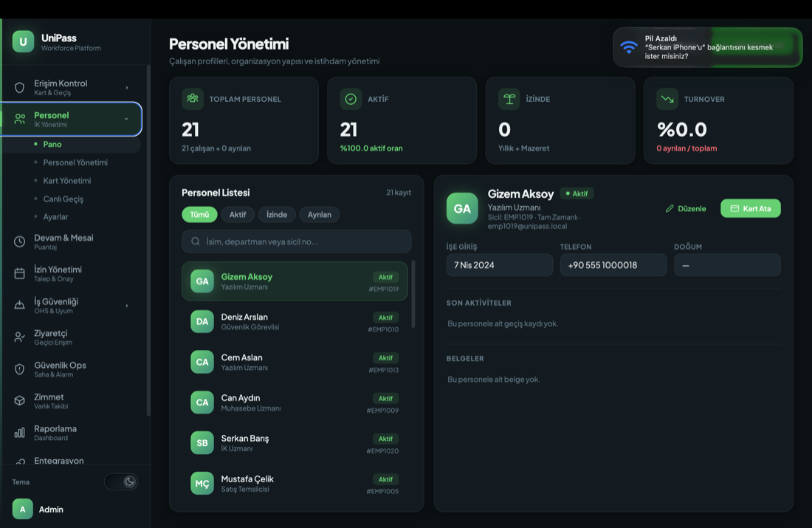Click the İzinde card palm tree icon
Viewport: 812px width, 528px height.
[509, 98]
